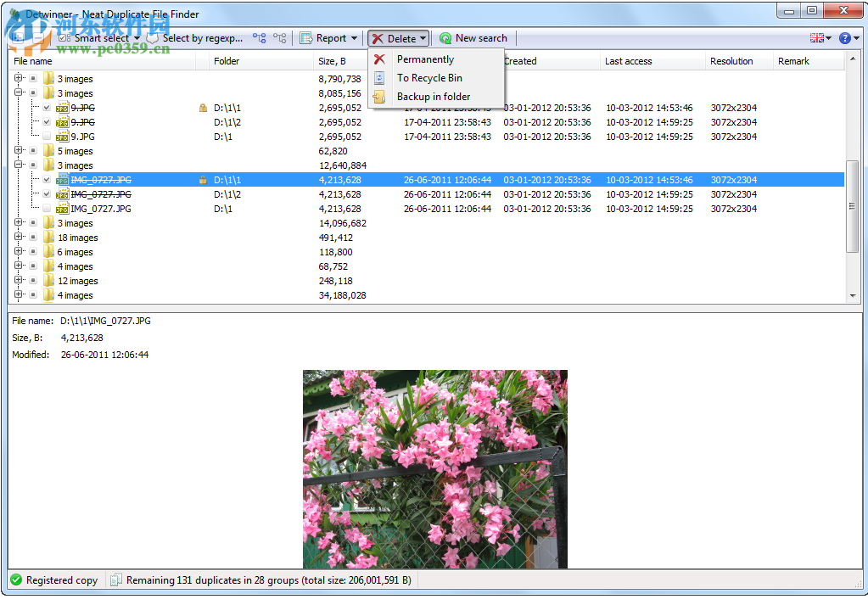This screenshot has width=868, height=599.
Task: Uncheck IMG_0727.JPG in folder D:\1\1
Action: click(47, 179)
